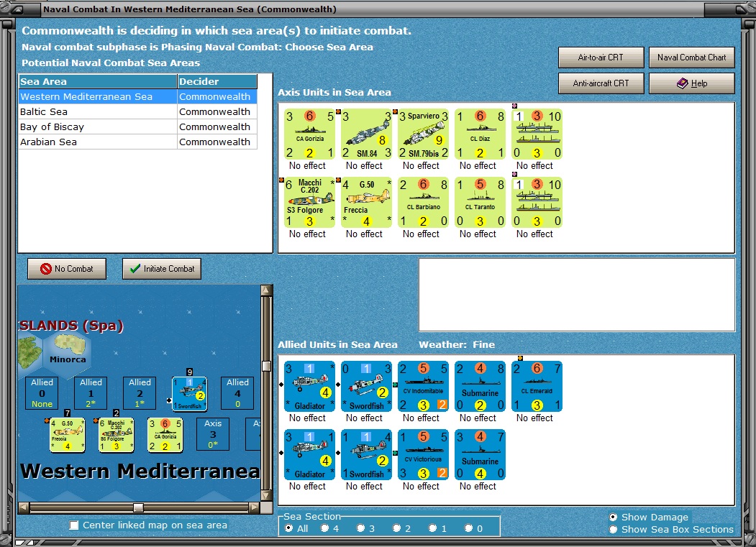Select Sea Section All radio button
This screenshot has width=756, height=547.
[x=288, y=528]
